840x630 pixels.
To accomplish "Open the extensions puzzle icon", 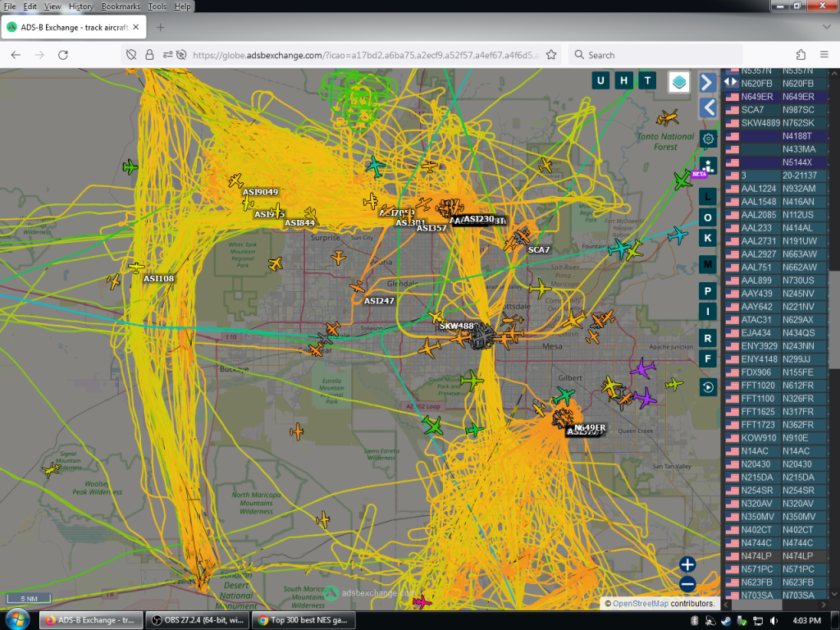I will (x=801, y=55).
